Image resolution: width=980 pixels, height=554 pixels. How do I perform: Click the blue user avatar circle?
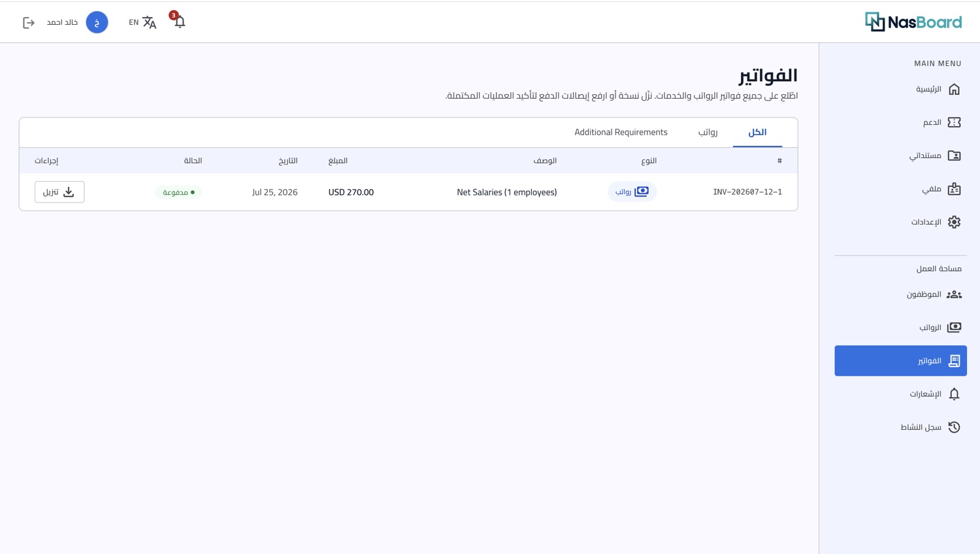tap(97, 22)
